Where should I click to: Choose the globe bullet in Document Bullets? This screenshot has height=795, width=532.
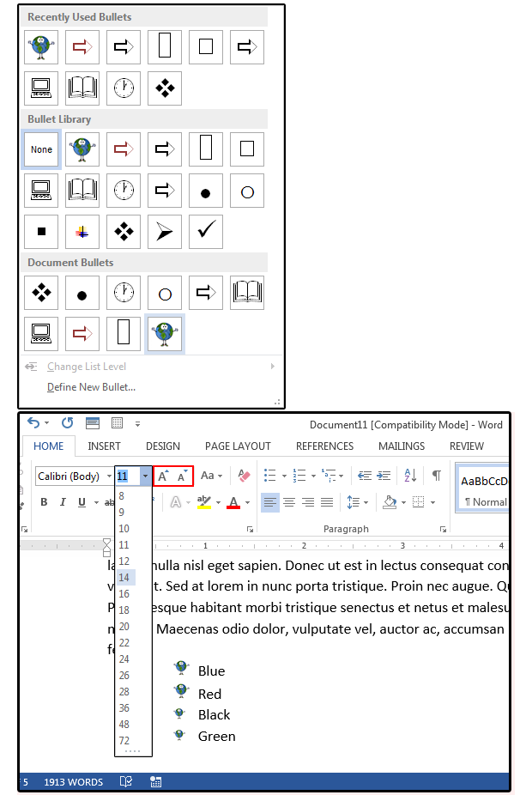coord(165,334)
